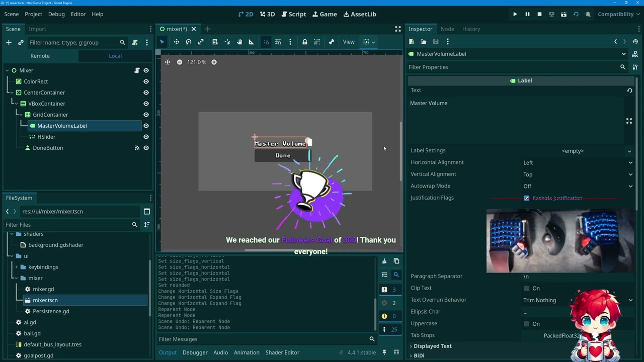Run current scene with clapperboard icon
Screen dimensions: 644x362
pos(563,14)
